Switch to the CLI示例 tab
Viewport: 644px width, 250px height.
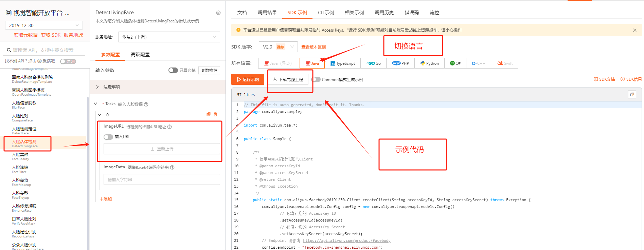pyautogui.click(x=326, y=13)
